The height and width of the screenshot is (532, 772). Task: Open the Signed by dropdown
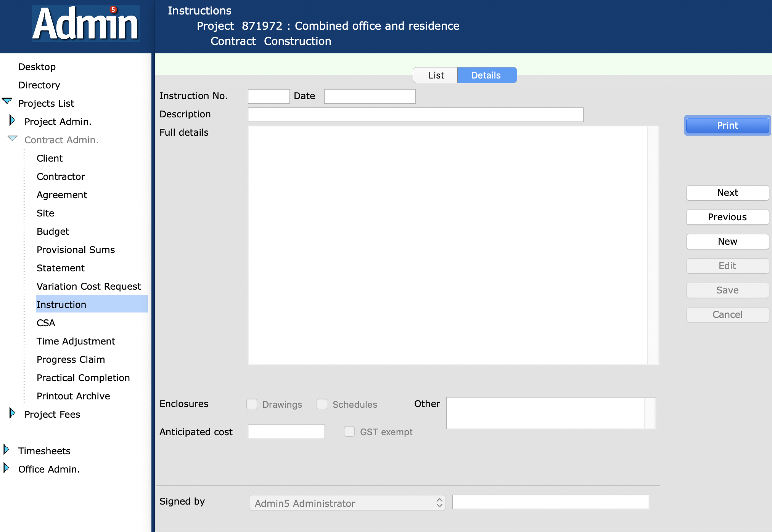pos(347,503)
